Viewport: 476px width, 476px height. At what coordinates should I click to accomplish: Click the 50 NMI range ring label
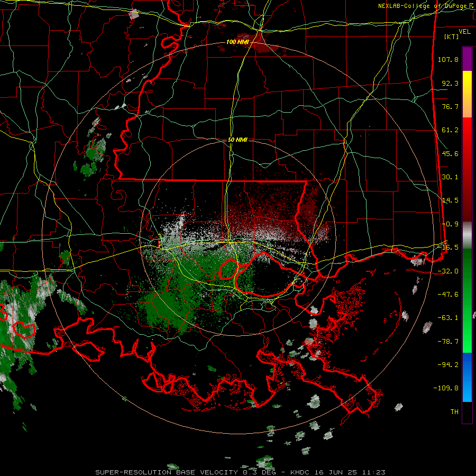pos(237,140)
